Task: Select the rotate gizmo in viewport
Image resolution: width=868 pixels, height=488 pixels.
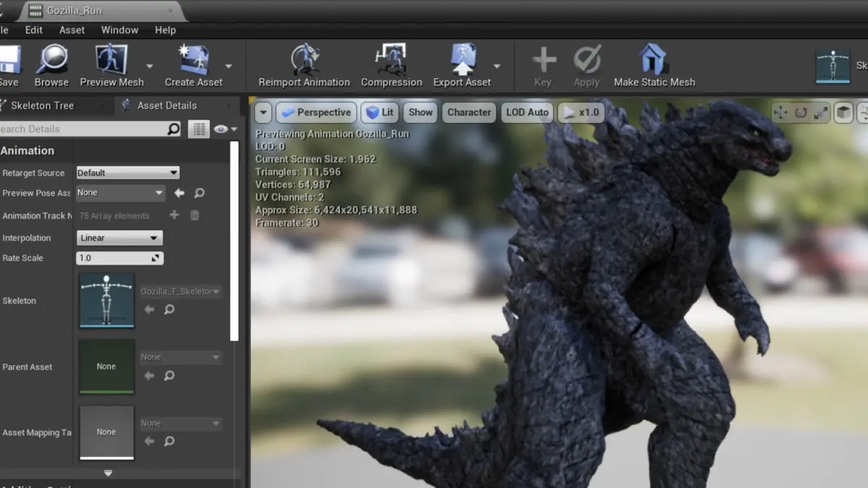Action: pos(801,113)
